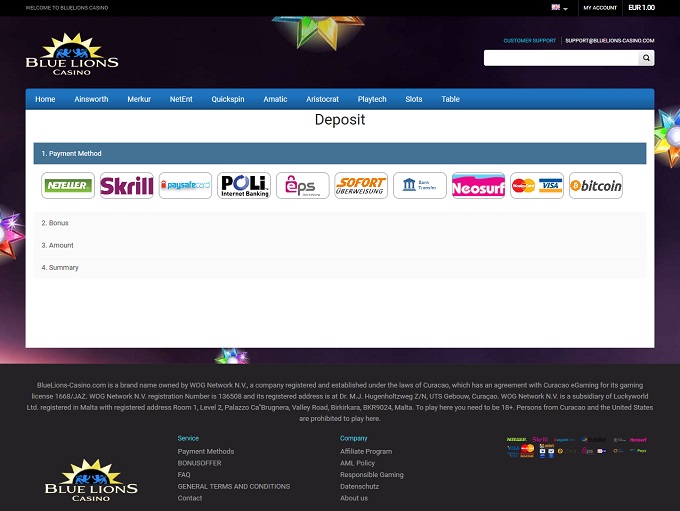Pay with Mastercard or Visa card
This screenshot has height=511, width=680.
pyautogui.click(x=537, y=185)
